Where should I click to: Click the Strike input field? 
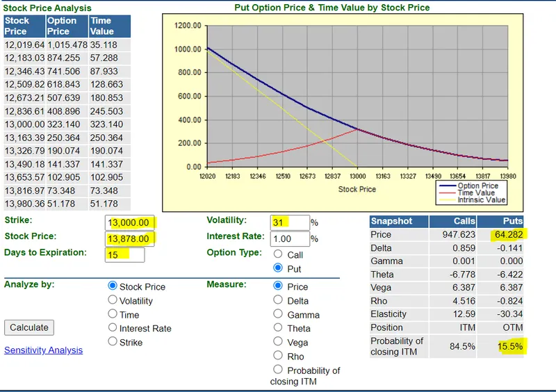click(132, 222)
